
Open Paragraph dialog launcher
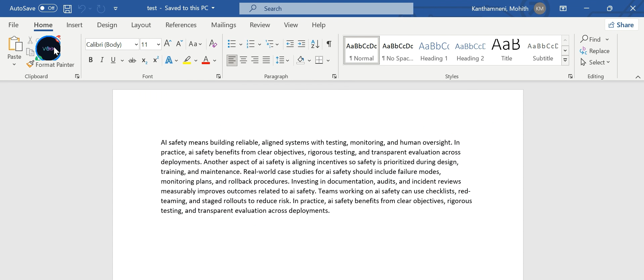click(x=334, y=77)
